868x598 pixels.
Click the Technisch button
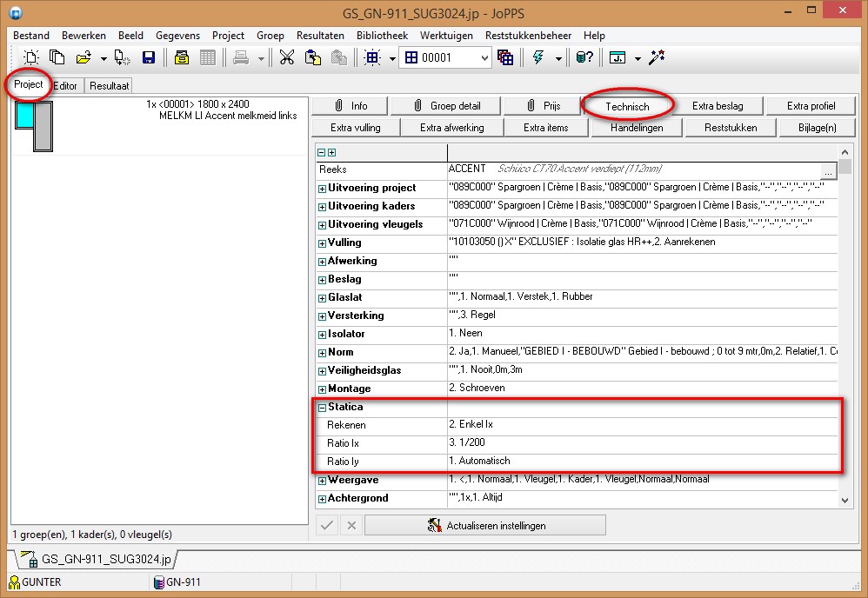point(627,106)
